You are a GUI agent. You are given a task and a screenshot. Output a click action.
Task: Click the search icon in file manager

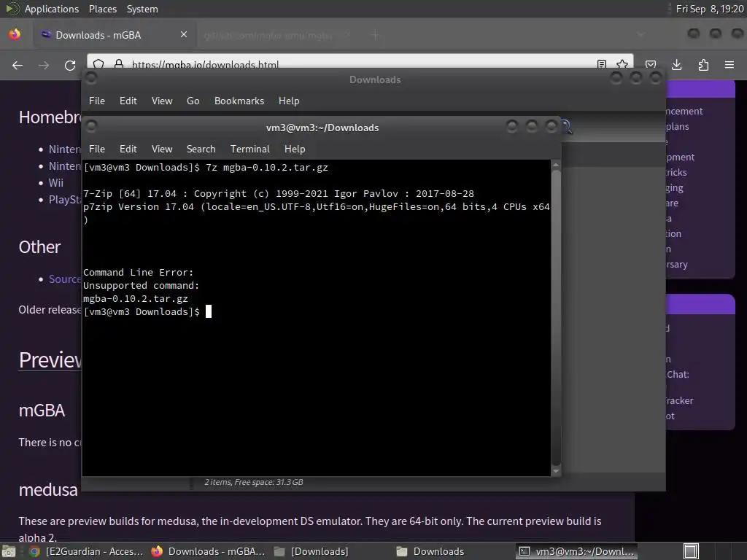(x=566, y=127)
